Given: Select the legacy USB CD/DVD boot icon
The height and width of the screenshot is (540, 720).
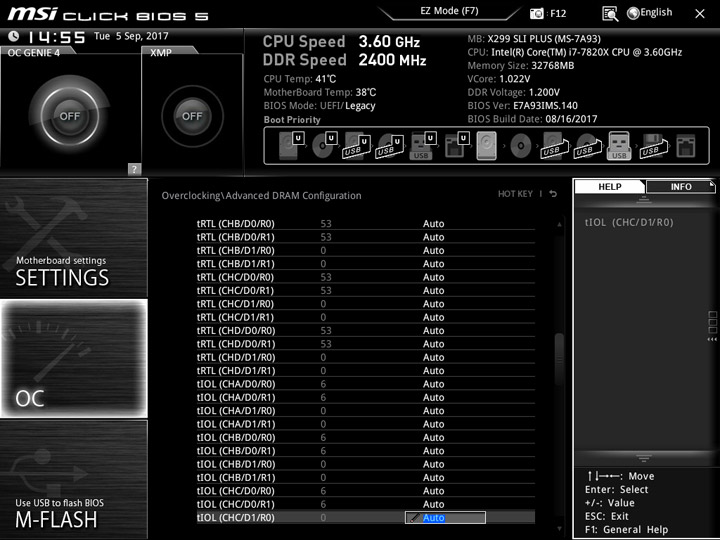Looking at the screenshot, I should tap(587, 146).
